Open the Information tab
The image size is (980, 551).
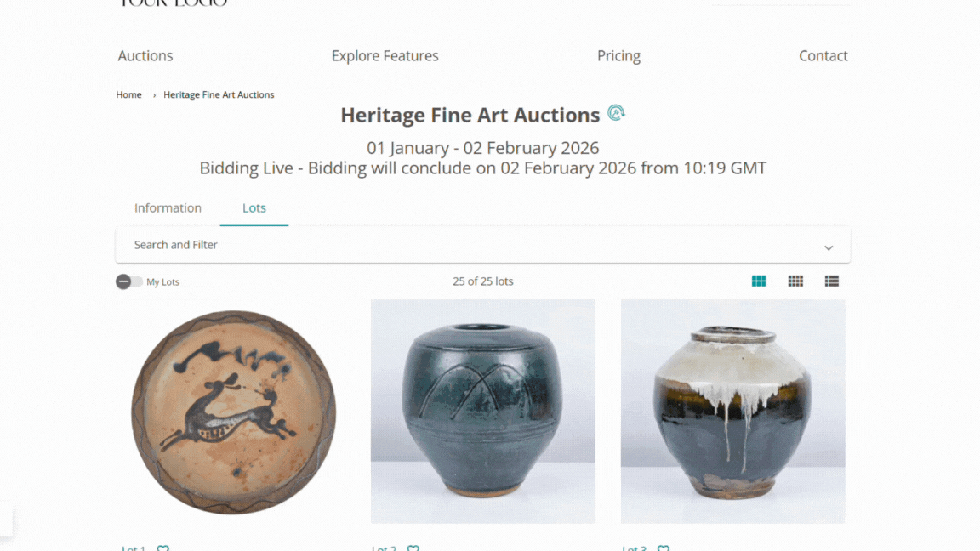point(168,208)
